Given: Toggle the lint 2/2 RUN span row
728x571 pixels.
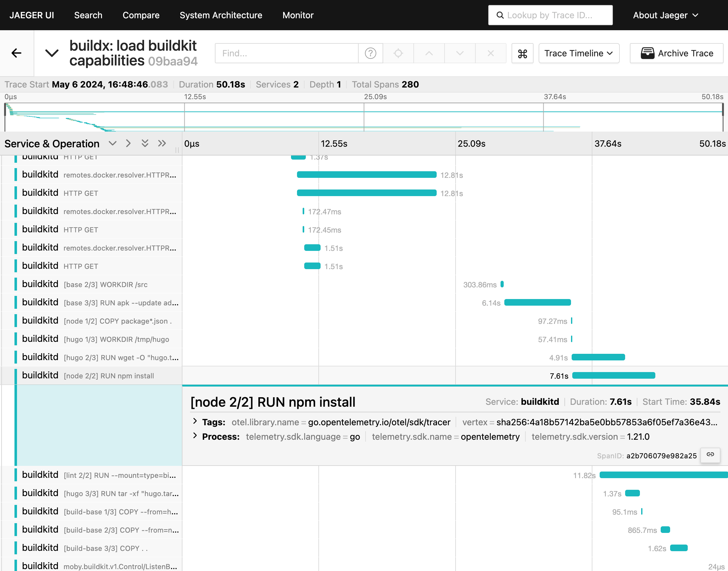Looking at the screenshot, I should [x=119, y=475].
